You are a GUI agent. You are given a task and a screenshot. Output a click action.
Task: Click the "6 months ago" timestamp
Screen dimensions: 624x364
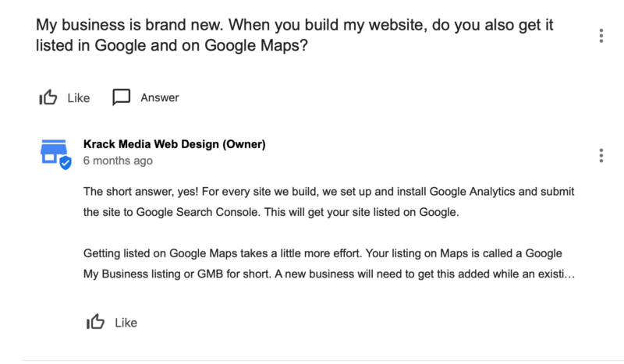(x=118, y=161)
